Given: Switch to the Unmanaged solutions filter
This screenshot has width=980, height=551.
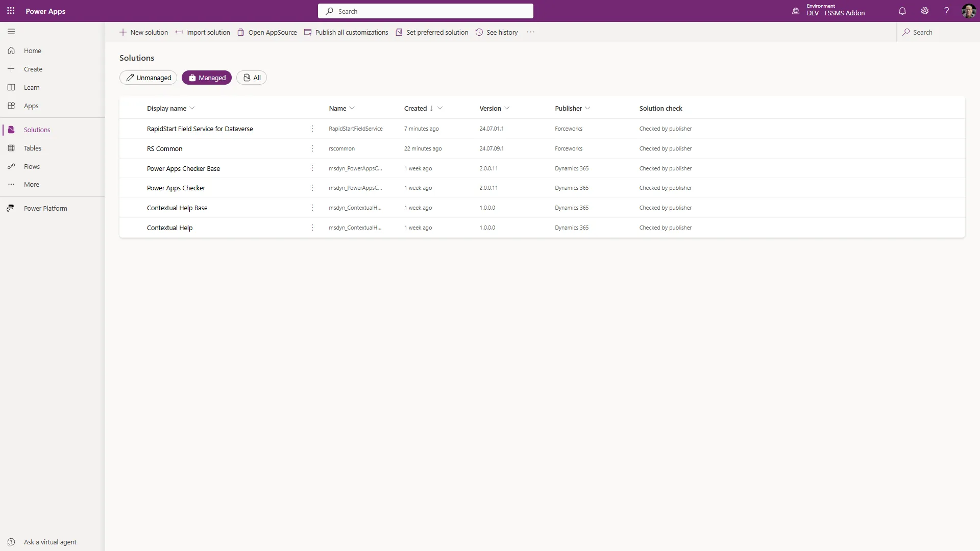Looking at the screenshot, I should click(148, 78).
